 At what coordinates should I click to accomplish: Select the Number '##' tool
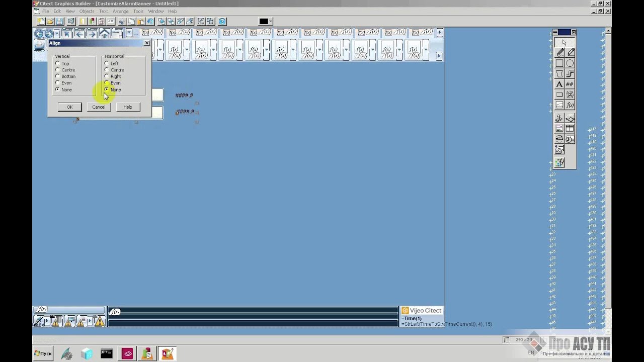click(570, 84)
